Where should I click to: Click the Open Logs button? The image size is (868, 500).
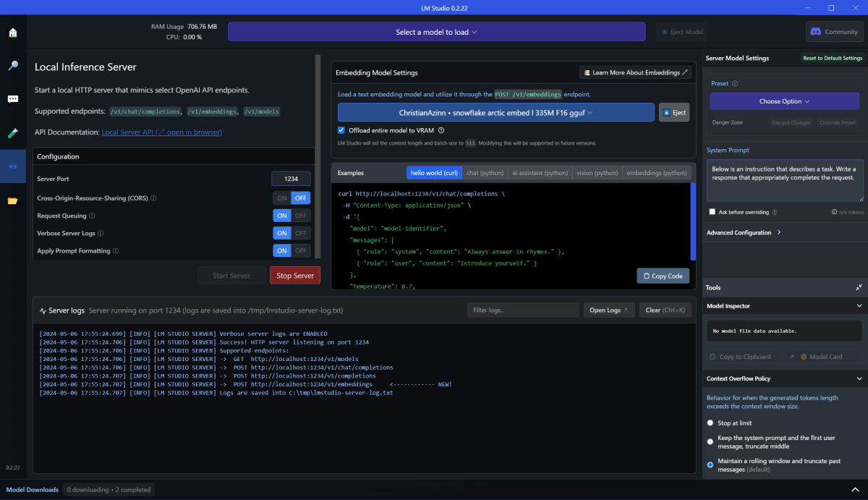(x=609, y=310)
